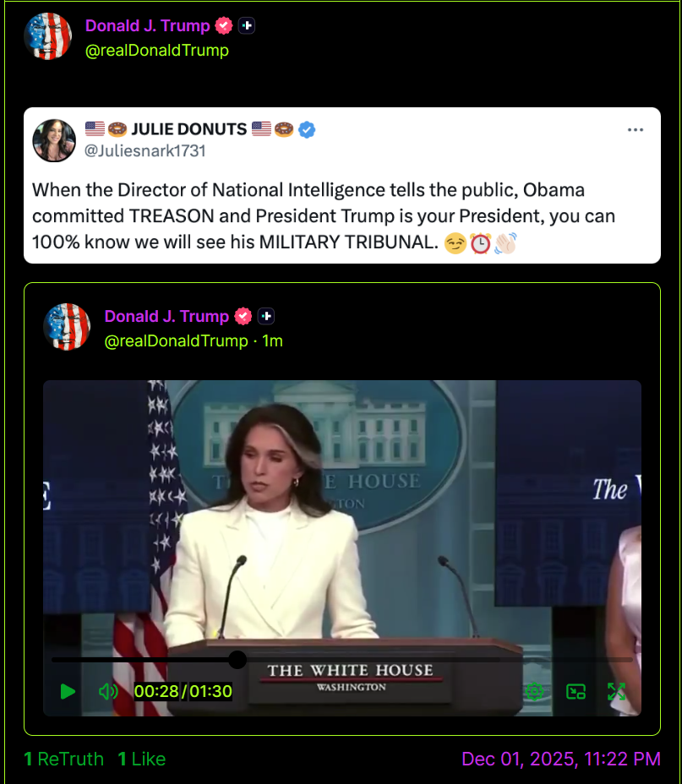
Task: Click the video progress slider knob
Action: pyautogui.click(x=237, y=660)
